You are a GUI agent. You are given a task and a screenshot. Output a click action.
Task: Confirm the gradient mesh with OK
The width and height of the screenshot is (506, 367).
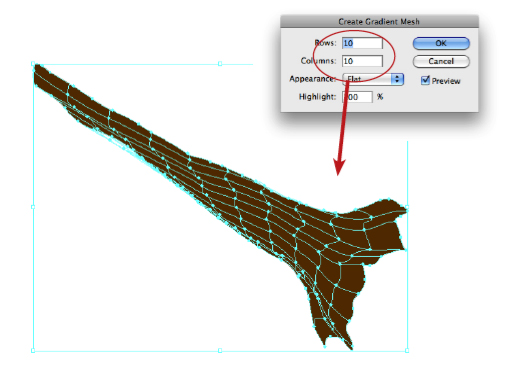point(441,43)
